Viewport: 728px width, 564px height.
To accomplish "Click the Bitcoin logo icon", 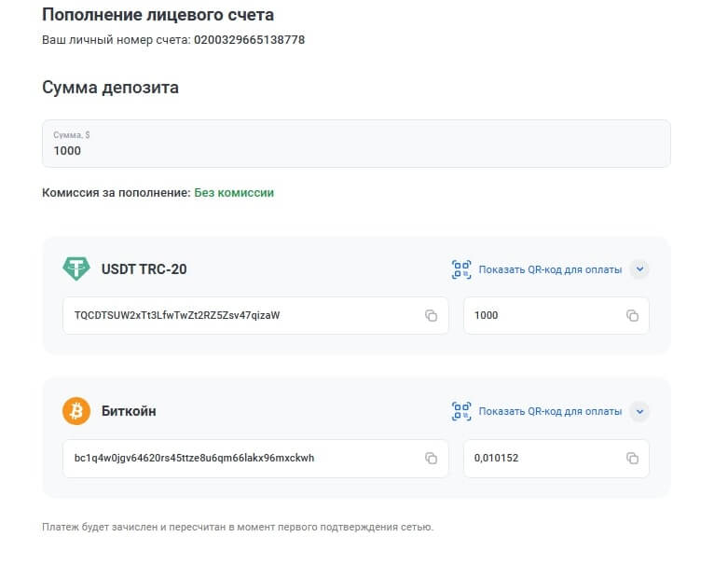I will tap(76, 411).
